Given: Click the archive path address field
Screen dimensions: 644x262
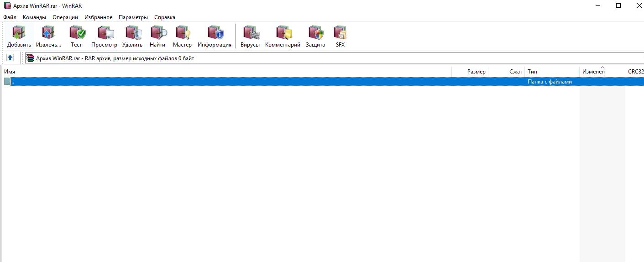Looking at the screenshot, I should point(333,58).
